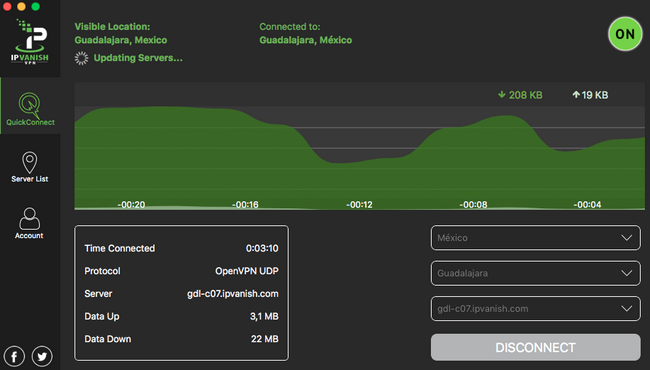
Task: Click the upload speed arrow indicator
Action: click(x=576, y=95)
